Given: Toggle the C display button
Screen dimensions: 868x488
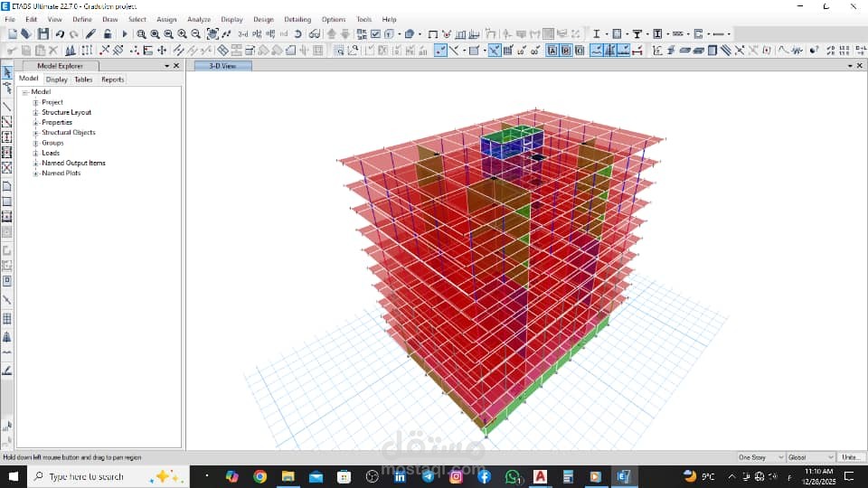Looking at the screenshot, I should 579,51.
